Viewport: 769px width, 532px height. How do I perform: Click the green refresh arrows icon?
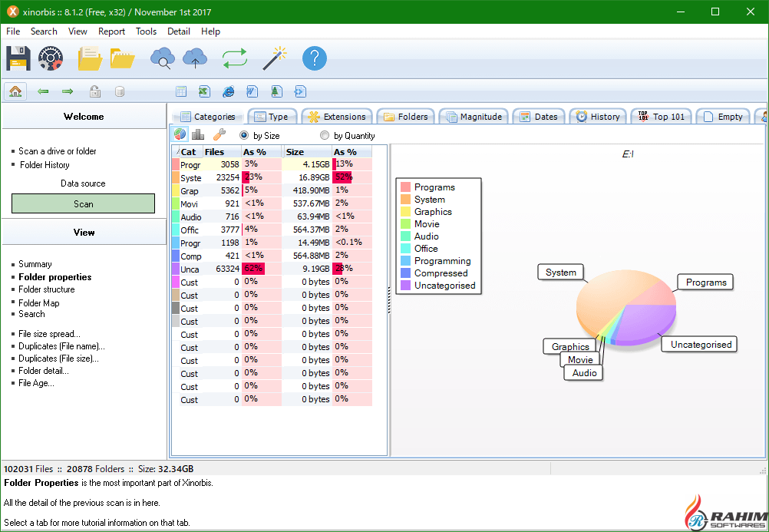click(235, 58)
